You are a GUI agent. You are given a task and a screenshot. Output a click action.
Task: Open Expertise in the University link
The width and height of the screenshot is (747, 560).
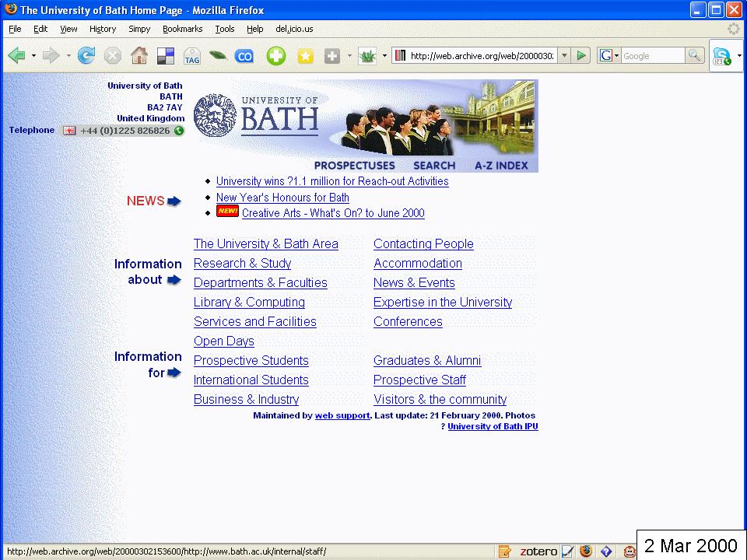point(443,303)
